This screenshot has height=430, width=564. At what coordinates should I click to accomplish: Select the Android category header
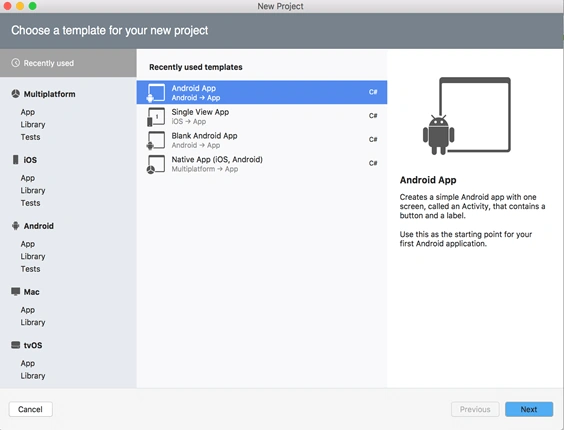click(38, 226)
